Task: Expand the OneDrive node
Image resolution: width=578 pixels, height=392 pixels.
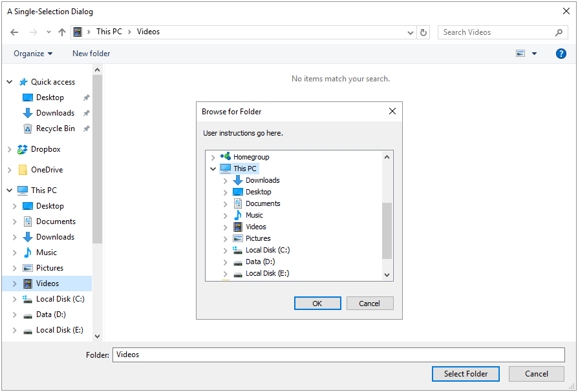Action: click(10, 170)
